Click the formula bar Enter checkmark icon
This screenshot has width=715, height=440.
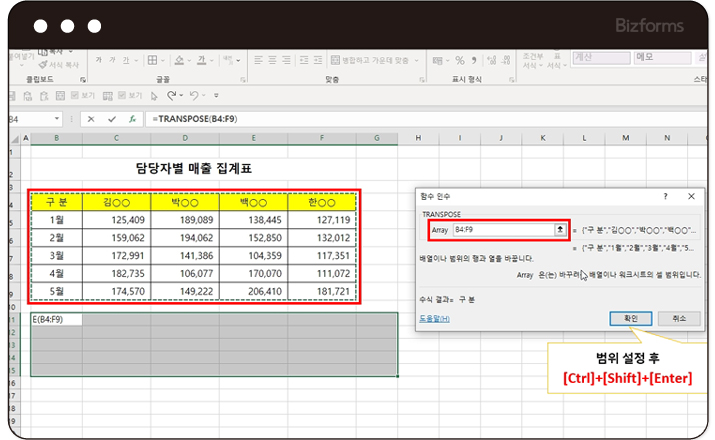coord(111,119)
